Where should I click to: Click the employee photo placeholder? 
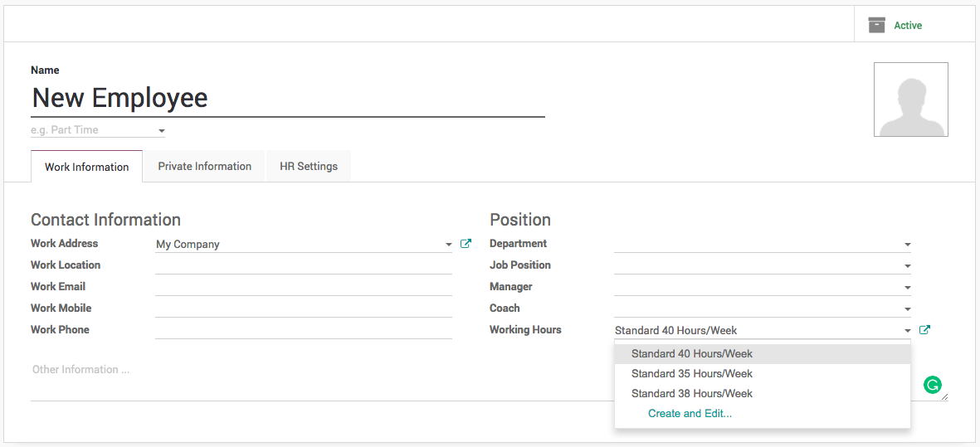[910, 100]
